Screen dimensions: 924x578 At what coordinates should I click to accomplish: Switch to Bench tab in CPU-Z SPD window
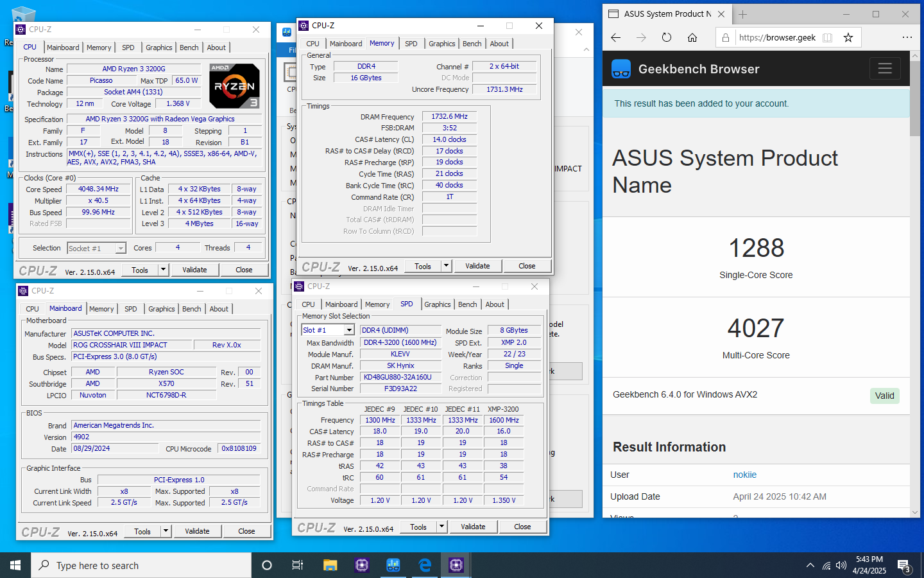coord(468,304)
